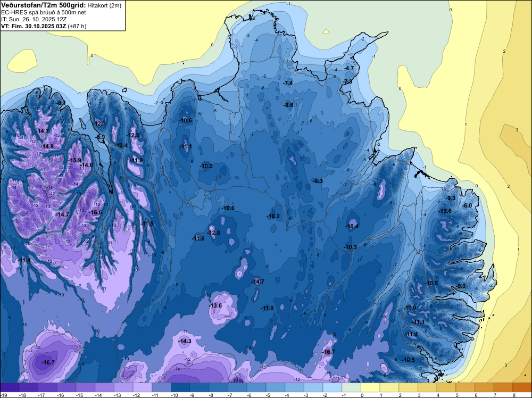
Task: Select pale green legend swatch between -1 and 0
Action: point(352,387)
